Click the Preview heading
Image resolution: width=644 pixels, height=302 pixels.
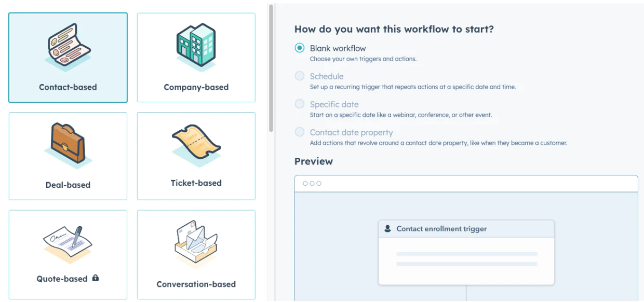tap(314, 161)
